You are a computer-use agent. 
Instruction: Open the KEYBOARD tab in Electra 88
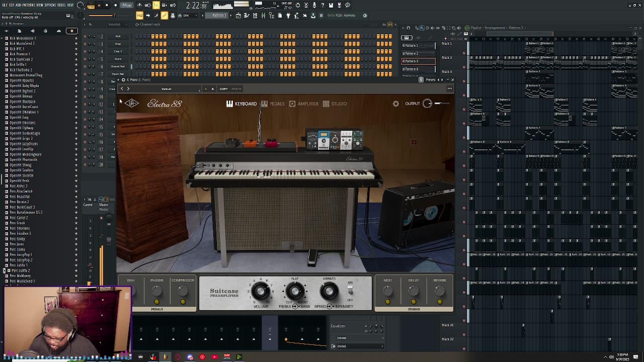click(x=242, y=104)
